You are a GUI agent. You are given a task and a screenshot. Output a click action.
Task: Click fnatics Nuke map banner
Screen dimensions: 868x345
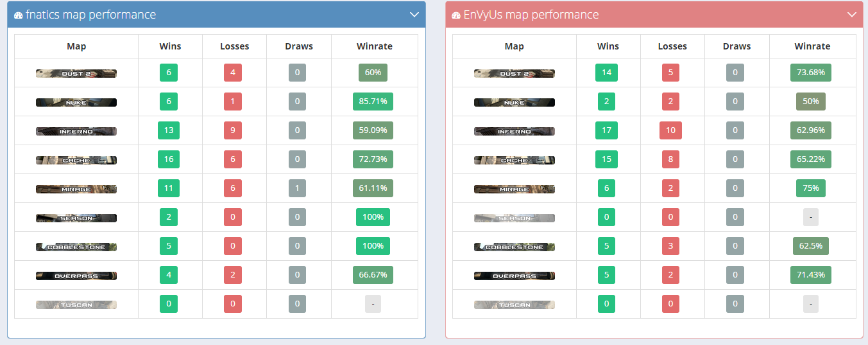coord(76,102)
